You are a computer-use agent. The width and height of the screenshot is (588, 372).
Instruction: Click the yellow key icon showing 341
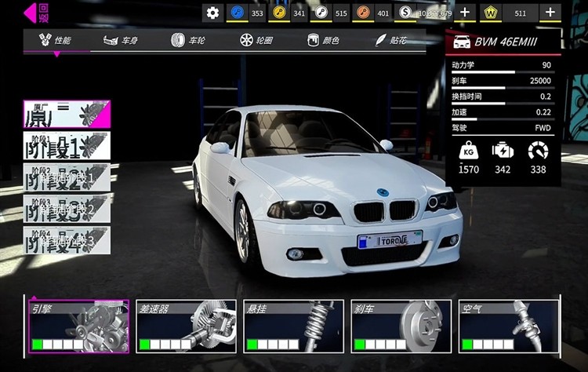click(x=279, y=13)
